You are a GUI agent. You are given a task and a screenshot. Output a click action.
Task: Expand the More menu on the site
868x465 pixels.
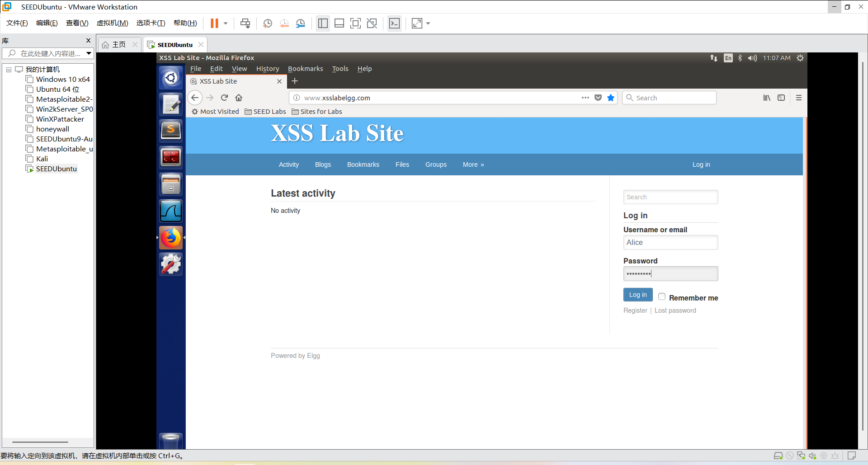tap(473, 164)
